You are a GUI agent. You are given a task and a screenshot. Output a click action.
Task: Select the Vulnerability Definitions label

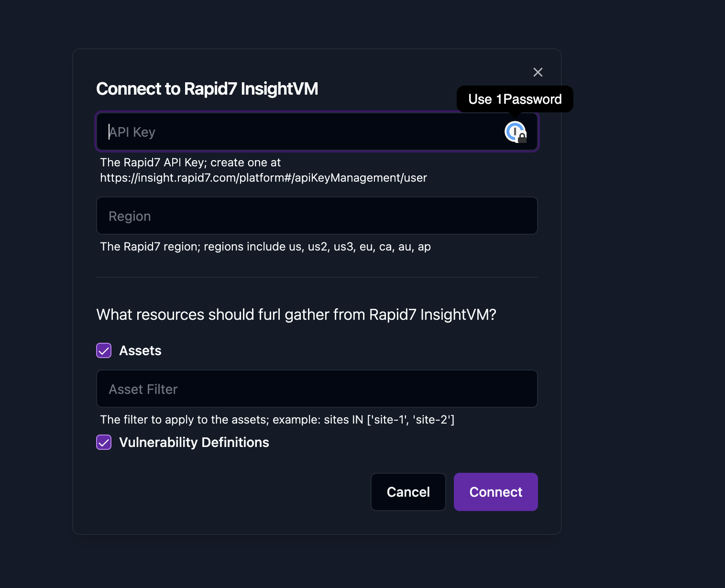click(194, 442)
